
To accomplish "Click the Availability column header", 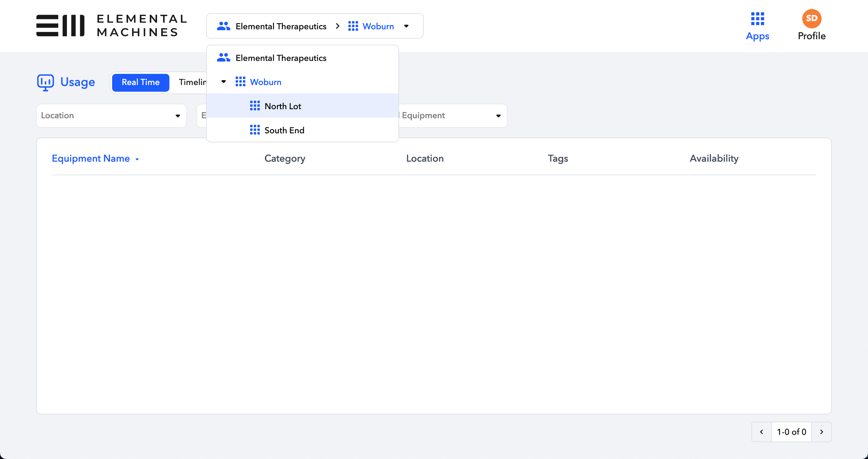I will point(714,158).
